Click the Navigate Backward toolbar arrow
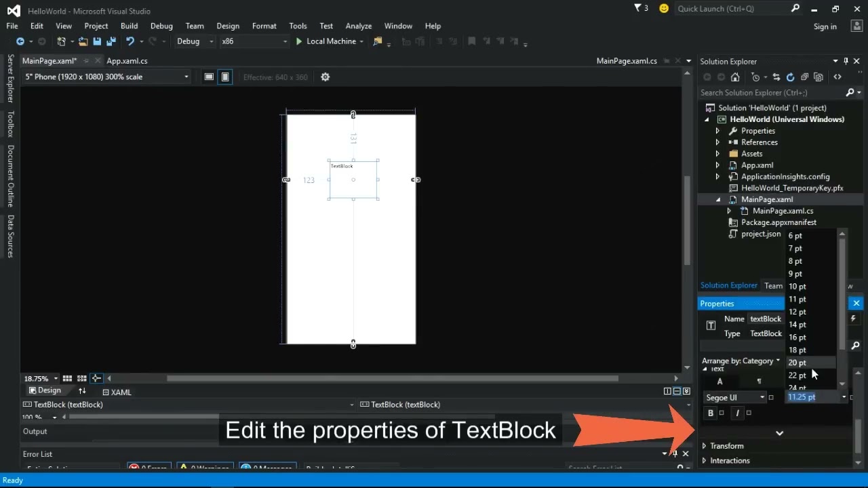The width and height of the screenshot is (868, 488). [20, 41]
